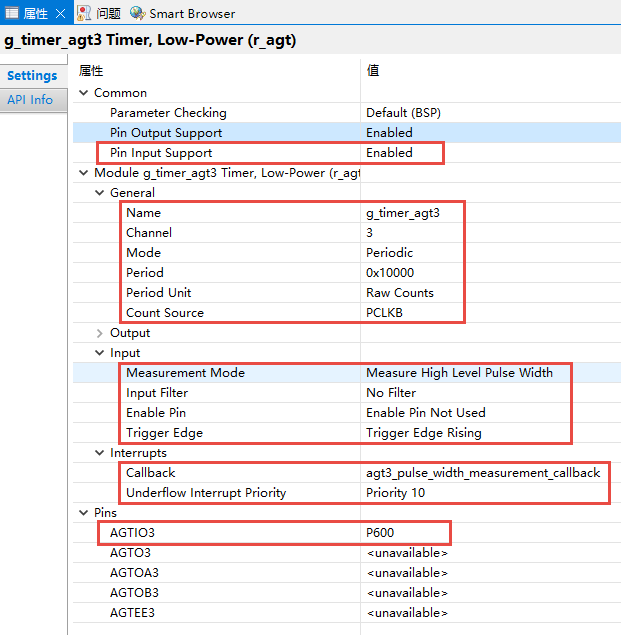Open the Smart Browser tab

192,14
